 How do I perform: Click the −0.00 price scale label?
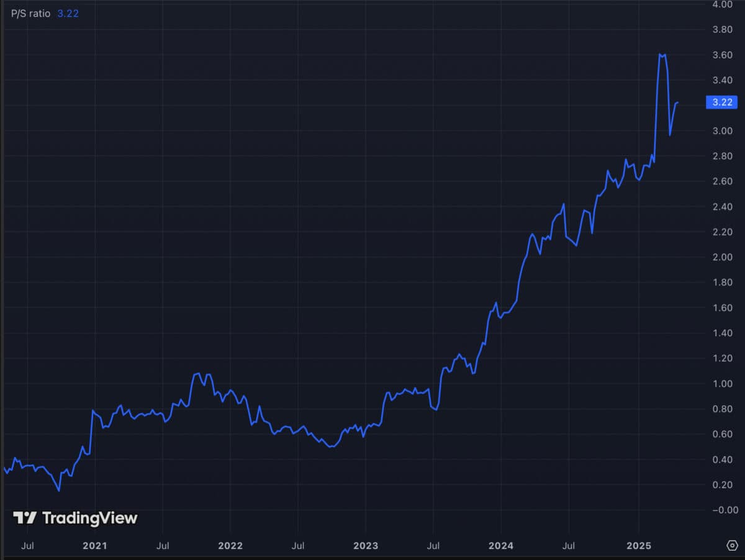click(x=720, y=510)
